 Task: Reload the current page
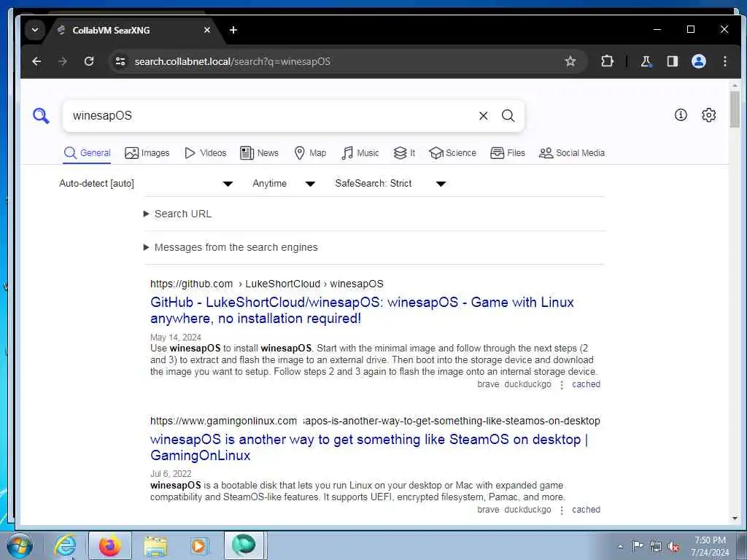pyautogui.click(x=88, y=61)
